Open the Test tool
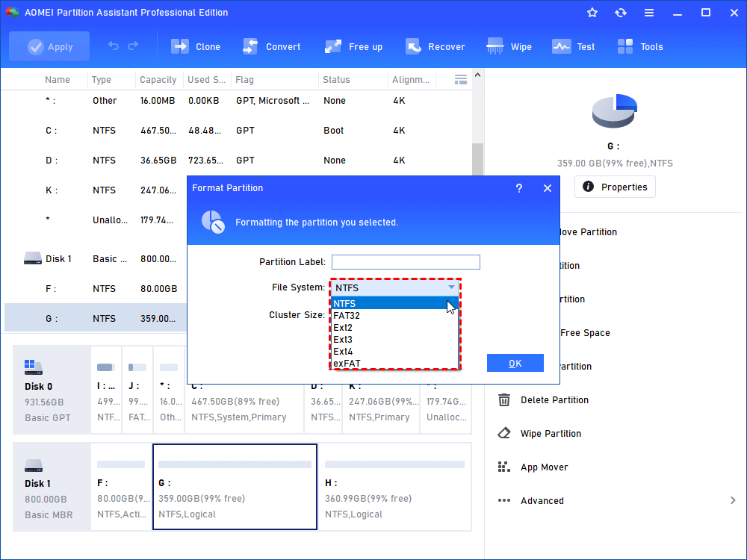The width and height of the screenshot is (747, 560). pyautogui.click(x=573, y=46)
